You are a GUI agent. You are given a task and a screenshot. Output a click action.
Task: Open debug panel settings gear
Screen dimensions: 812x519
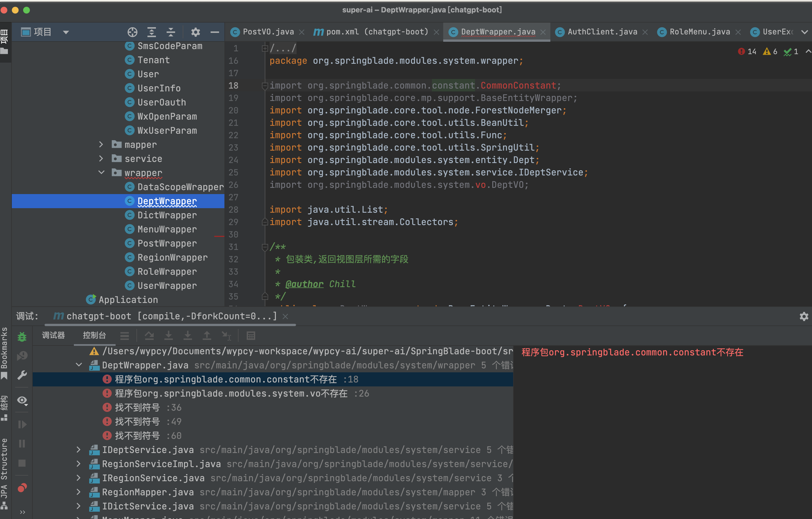(804, 316)
